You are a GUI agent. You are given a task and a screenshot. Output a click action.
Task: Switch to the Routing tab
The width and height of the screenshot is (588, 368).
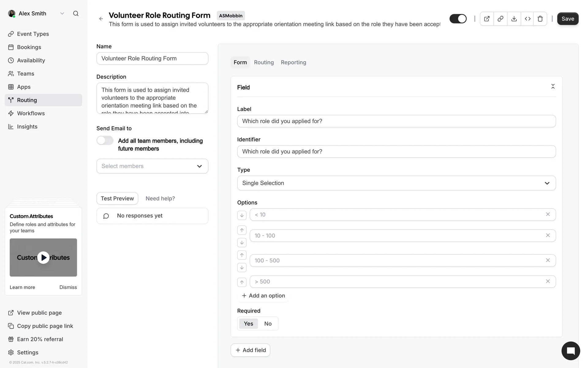click(x=264, y=62)
